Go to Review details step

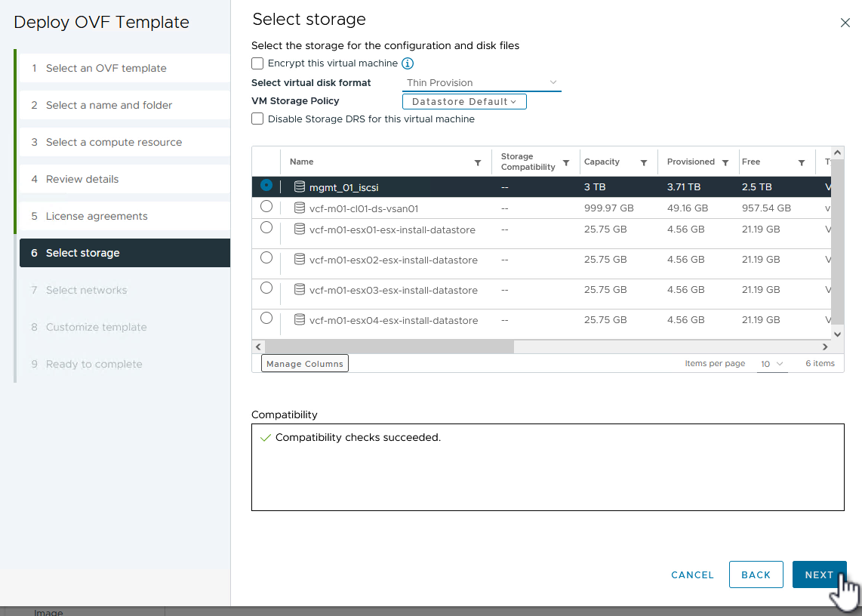82,179
